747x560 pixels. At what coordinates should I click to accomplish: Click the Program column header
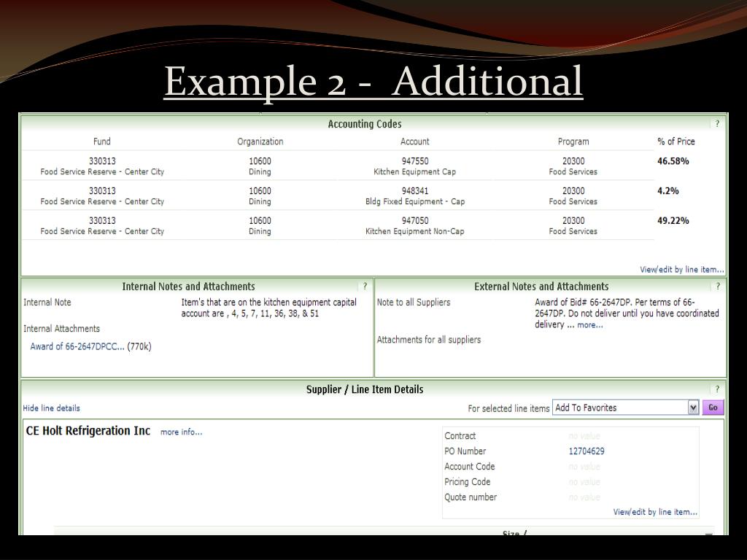[573, 141]
